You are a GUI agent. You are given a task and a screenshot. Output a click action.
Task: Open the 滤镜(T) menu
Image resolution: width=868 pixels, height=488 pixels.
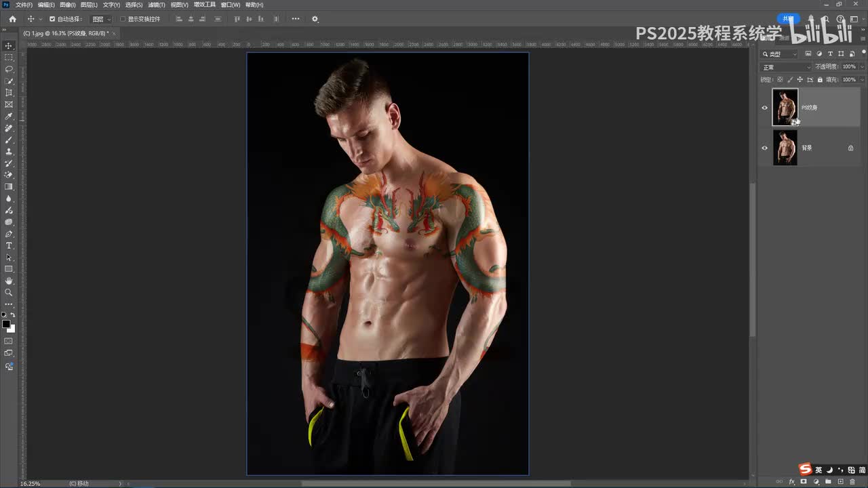coord(157,5)
